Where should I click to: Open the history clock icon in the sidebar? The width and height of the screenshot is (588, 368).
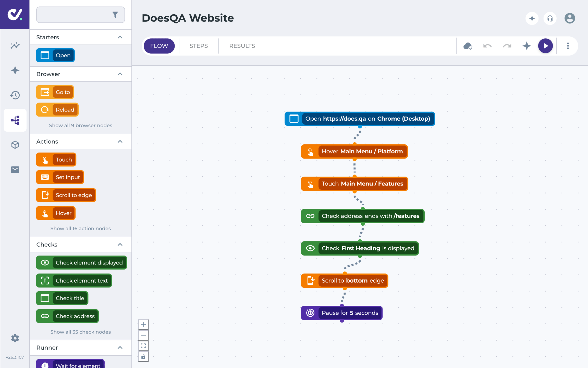(x=15, y=95)
